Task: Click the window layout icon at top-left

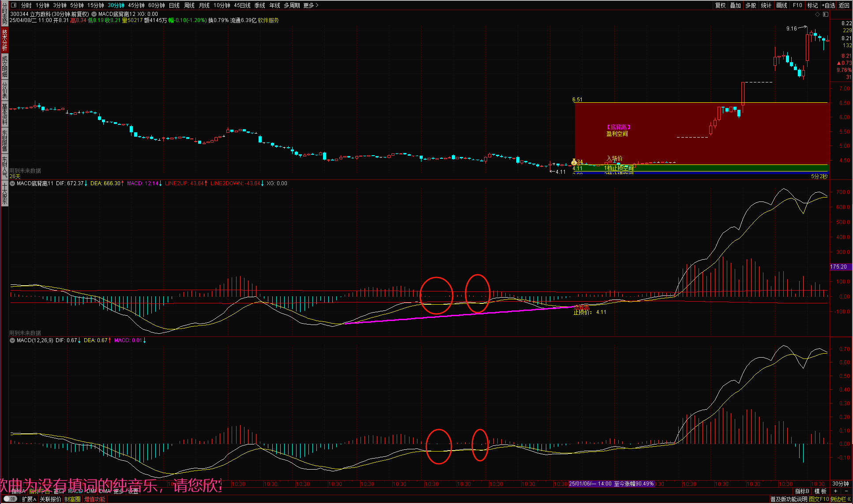Action: click(x=13, y=5)
